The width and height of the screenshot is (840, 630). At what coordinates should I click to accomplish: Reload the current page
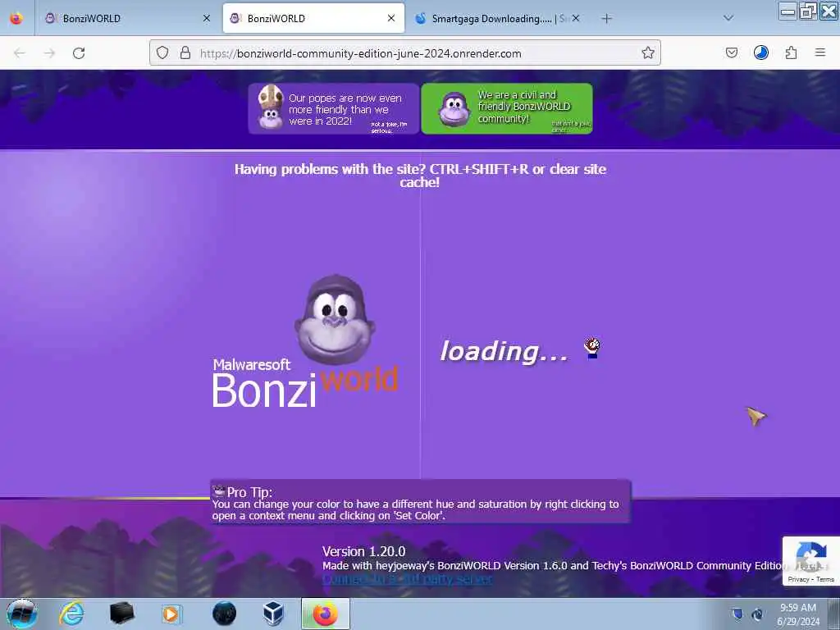(x=79, y=53)
